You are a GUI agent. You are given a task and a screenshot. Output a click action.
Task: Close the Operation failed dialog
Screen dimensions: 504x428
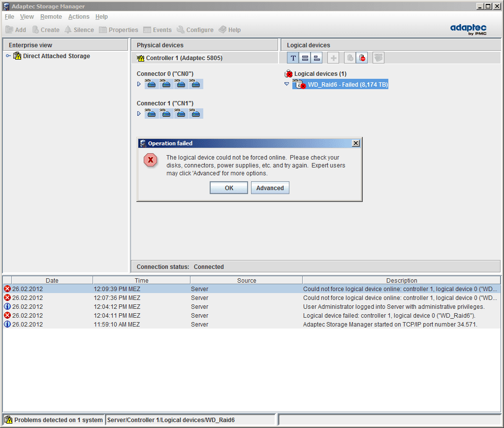[x=355, y=143]
